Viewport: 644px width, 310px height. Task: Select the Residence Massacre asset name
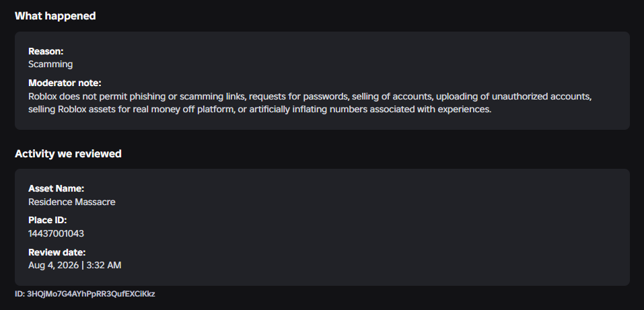(72, 202)
